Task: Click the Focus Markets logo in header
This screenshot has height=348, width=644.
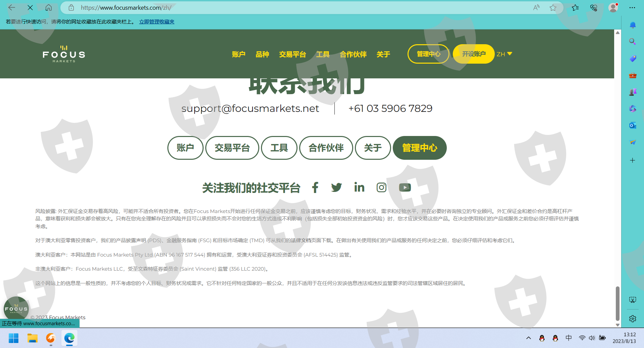Action: [64, 54]
